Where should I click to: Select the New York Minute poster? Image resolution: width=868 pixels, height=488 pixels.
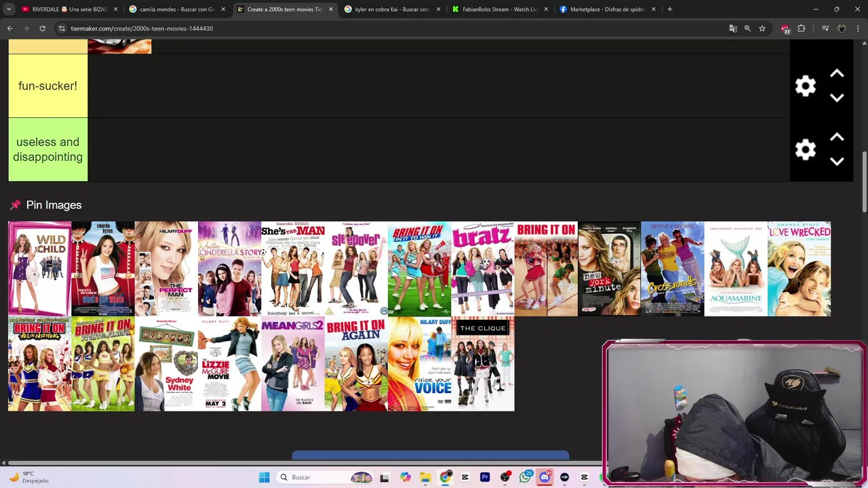coord(609,268)
